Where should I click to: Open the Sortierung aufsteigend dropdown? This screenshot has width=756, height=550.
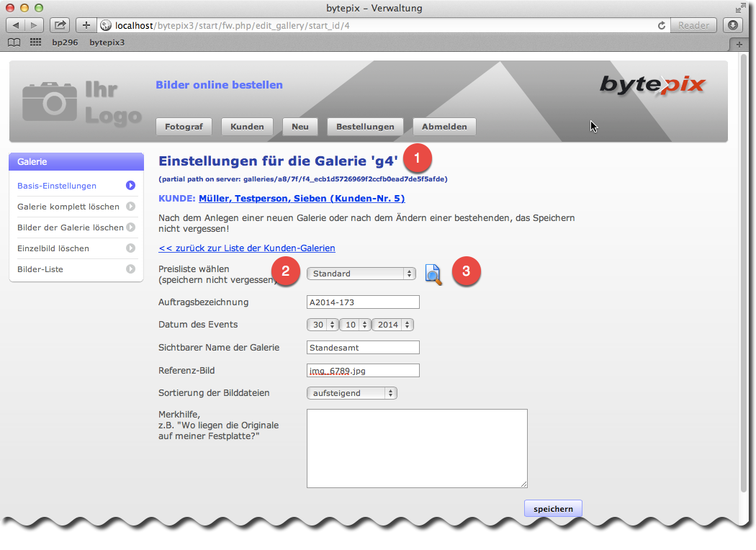tap(352, 393)
